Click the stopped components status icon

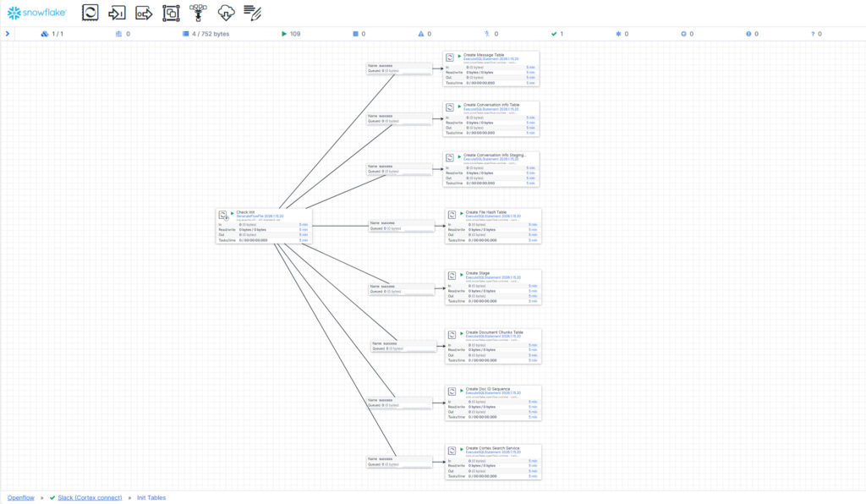pos(354,34)
